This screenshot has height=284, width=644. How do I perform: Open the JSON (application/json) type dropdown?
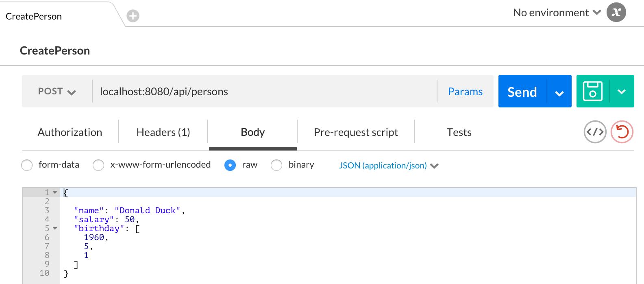click(388, 166)
